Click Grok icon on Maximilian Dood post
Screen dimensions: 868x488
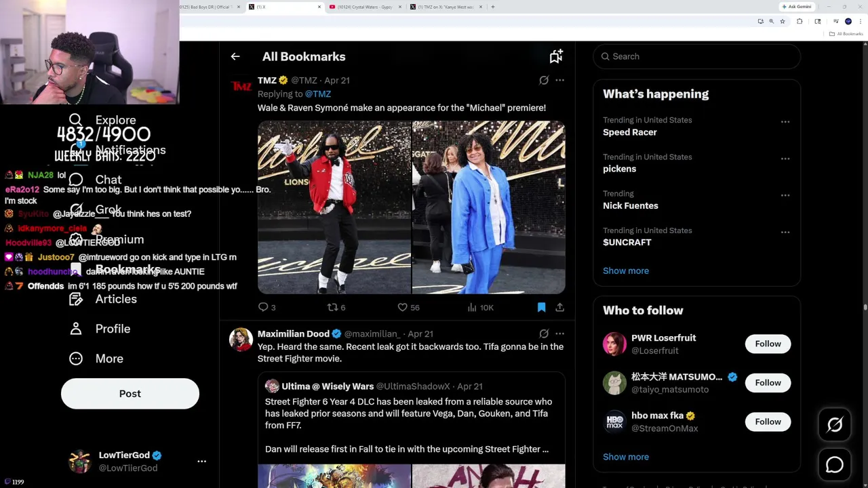pos(544,333)
